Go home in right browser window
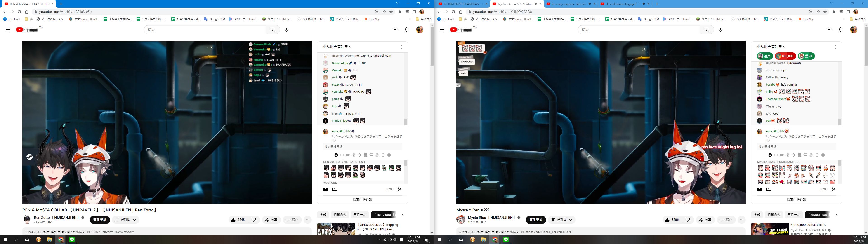868x244 pixels. click(x=461, y=12)
